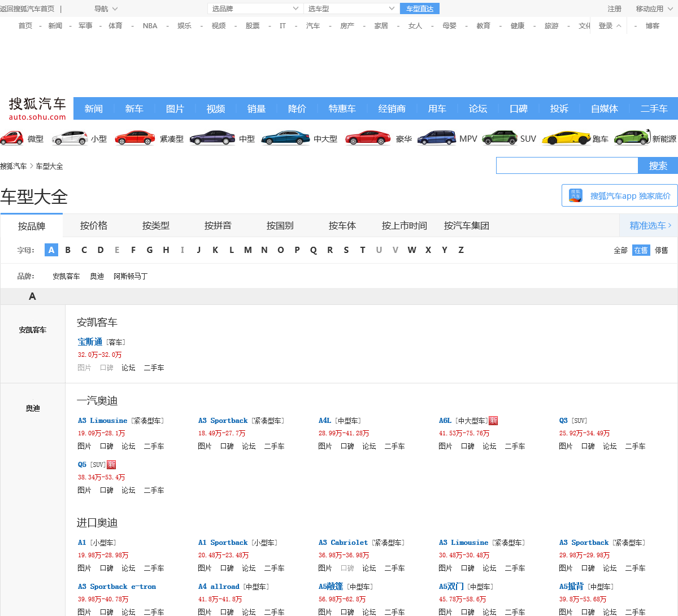Screen dimensions: 678x616
Task: Select the 豪华 luxury car icon
Action: (x=368, y=138)
